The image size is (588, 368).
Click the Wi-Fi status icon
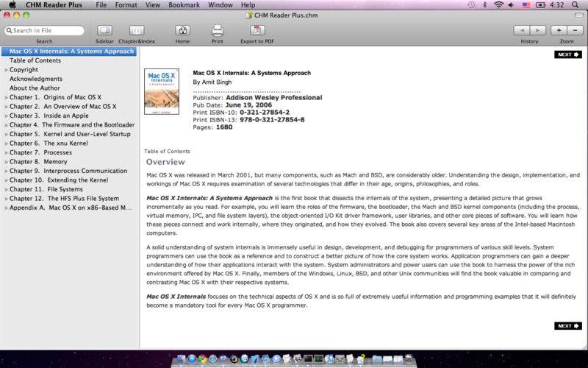[x=498, y=5]
